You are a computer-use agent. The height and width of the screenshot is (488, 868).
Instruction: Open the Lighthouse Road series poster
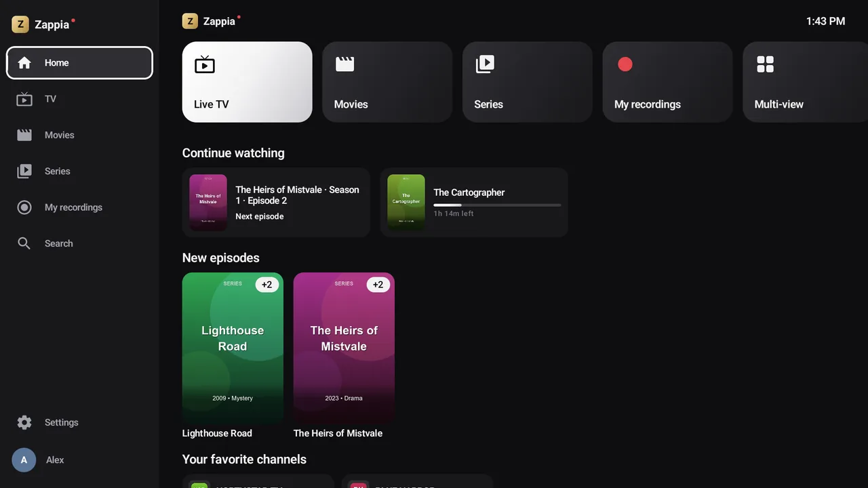point(233,348)
